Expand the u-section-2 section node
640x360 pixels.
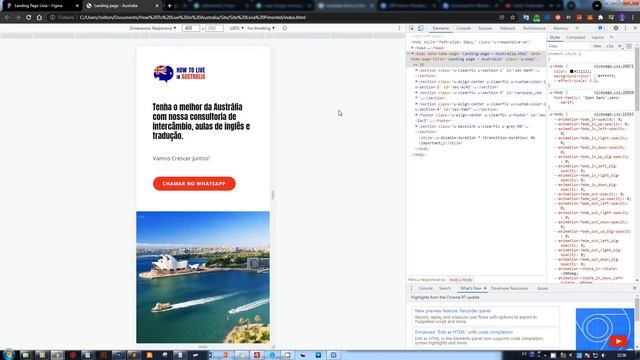416,82
